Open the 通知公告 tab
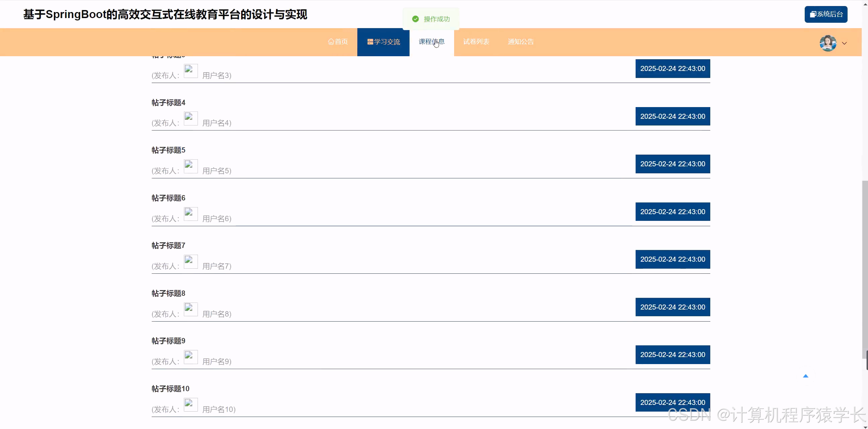Image resolution: width=868 pixels, height=429 pixels. (x=521, y=42)
